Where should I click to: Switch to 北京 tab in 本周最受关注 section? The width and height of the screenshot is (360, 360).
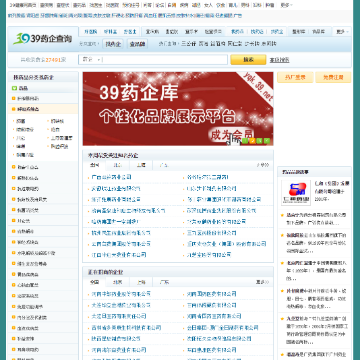(x=117, y=165)
